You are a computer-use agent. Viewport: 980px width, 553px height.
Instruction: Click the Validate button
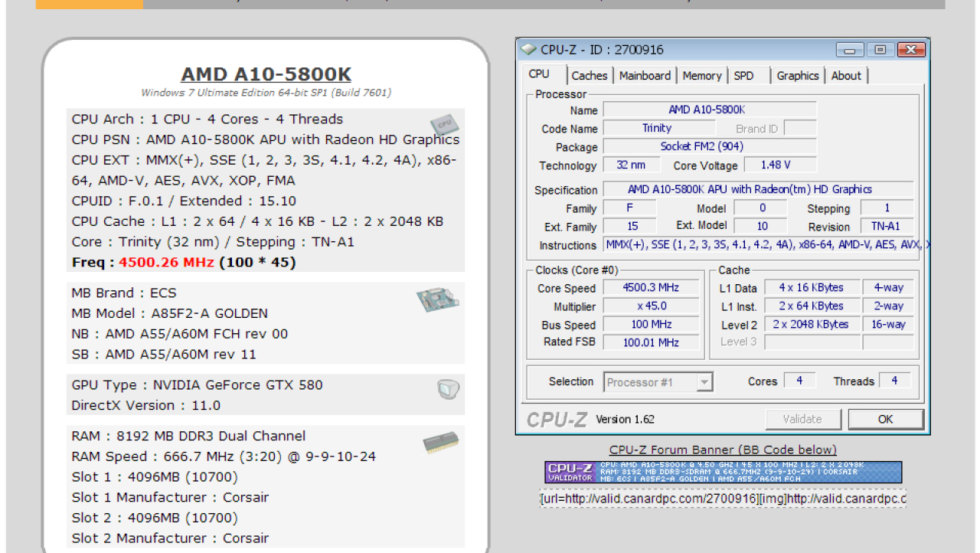point(802,419)
